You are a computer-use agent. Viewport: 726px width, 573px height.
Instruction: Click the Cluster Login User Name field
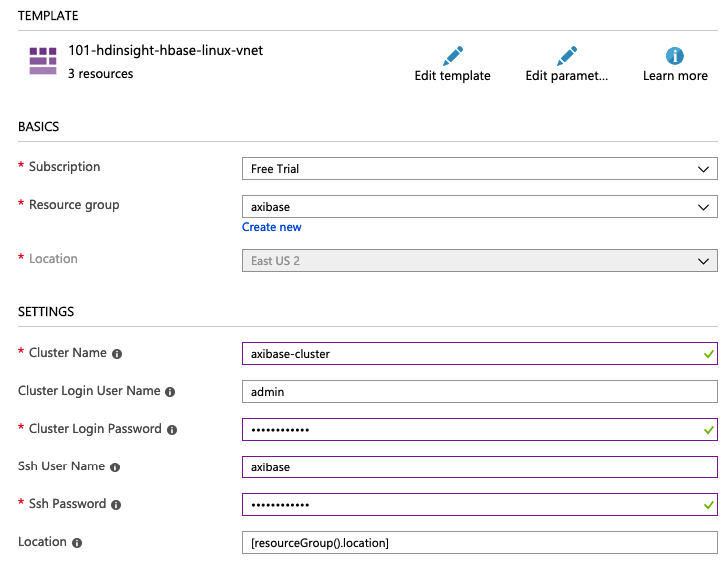pos(480,392)
